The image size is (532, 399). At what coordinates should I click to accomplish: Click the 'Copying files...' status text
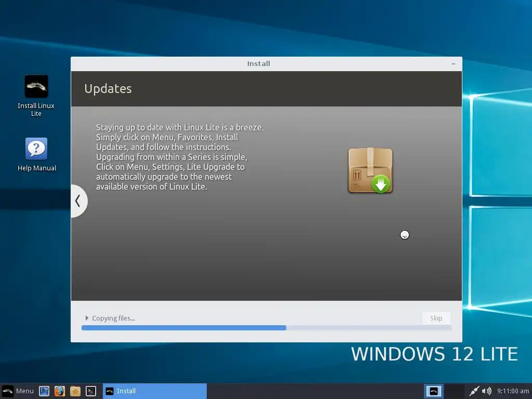[x=113, y=318]
